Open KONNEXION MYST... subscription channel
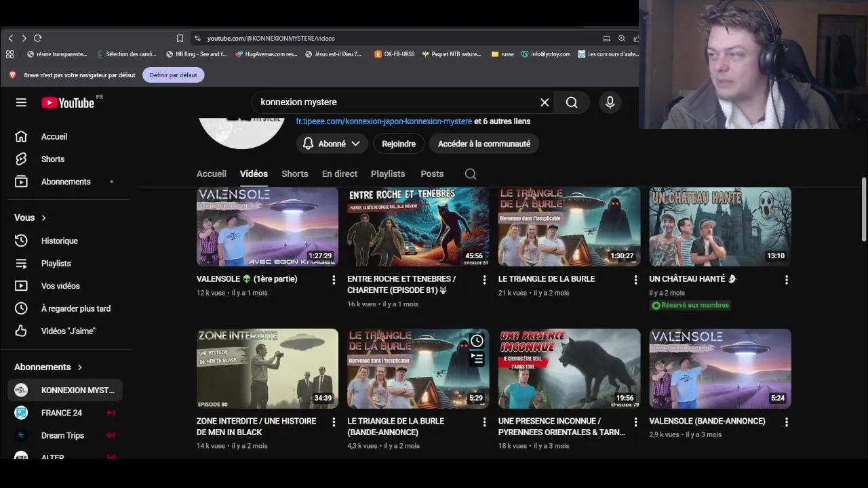This screenshot has height=488, width=868. pyautogui.click(x=66, y=390)
